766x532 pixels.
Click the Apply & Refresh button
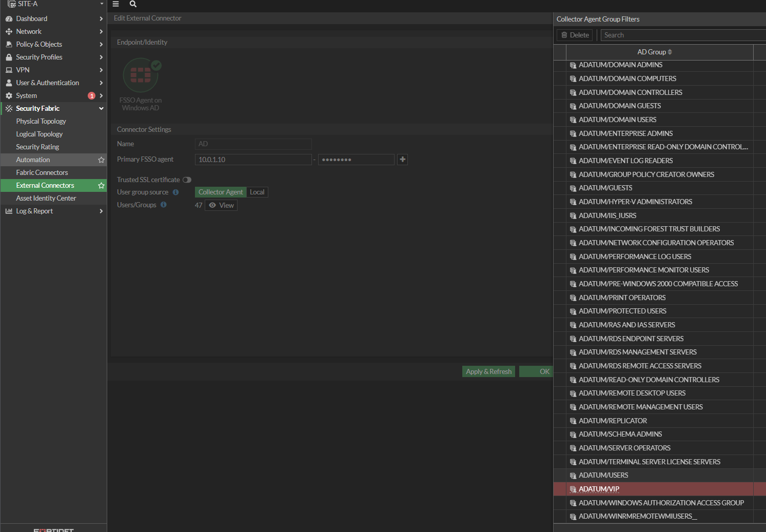[488, 372]
